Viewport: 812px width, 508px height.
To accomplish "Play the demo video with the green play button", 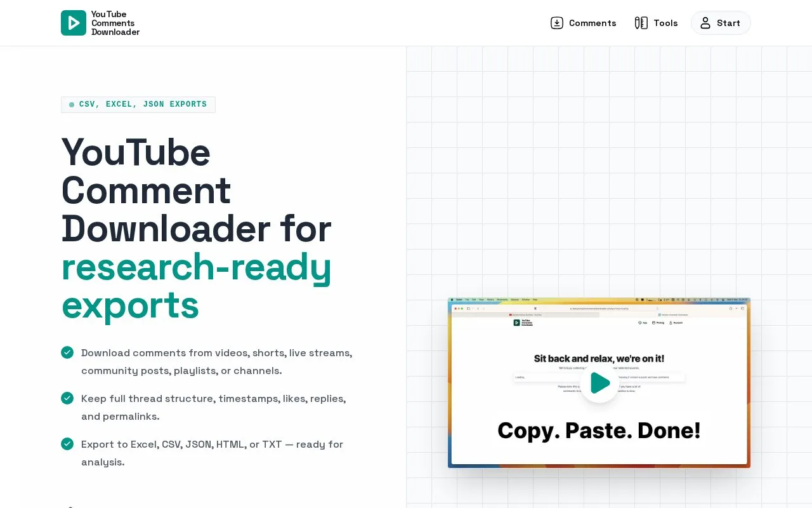I will click(x=599, y=383).
